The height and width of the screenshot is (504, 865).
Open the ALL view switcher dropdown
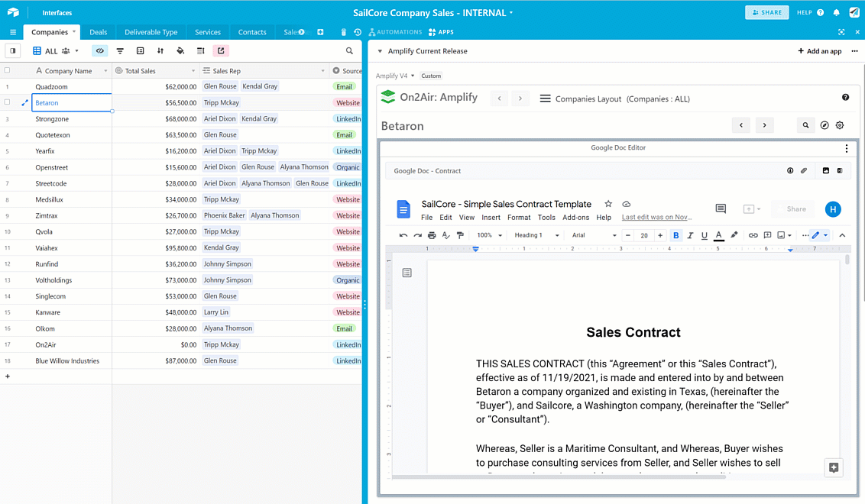tap(76, 50)
